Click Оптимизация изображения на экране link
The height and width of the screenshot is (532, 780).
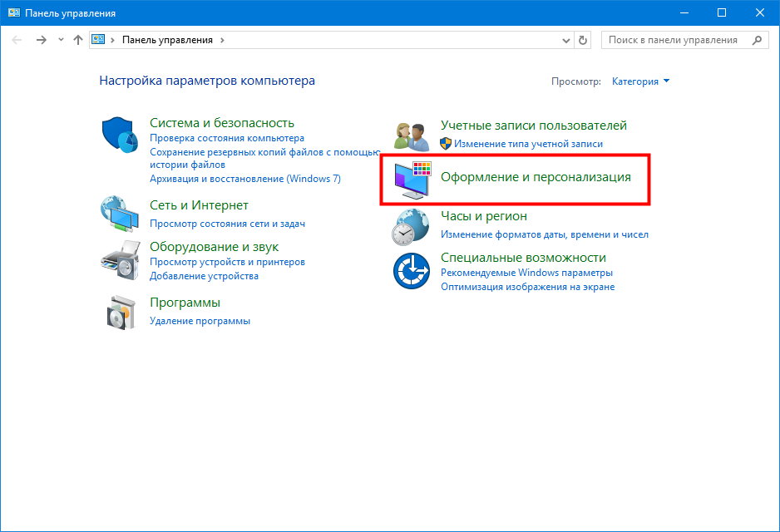tap(528, 287)
